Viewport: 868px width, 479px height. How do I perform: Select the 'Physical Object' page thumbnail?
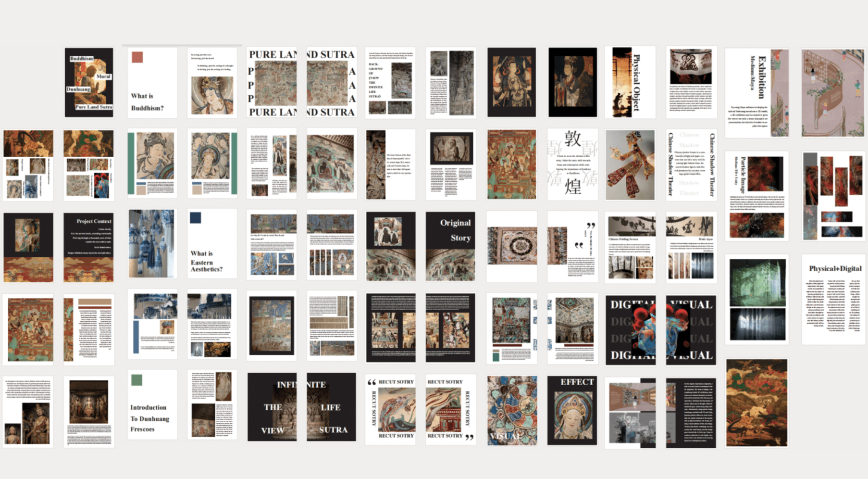(630, 82)
